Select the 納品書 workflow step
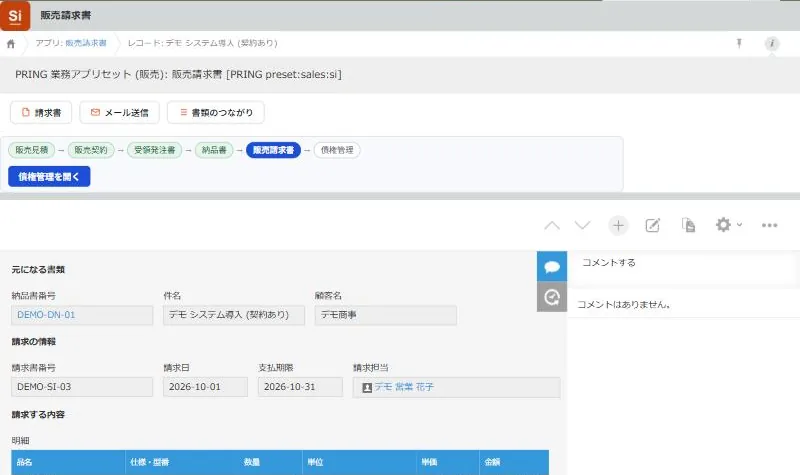The width and height of the screenshot is (800, 475). point(214,150)
